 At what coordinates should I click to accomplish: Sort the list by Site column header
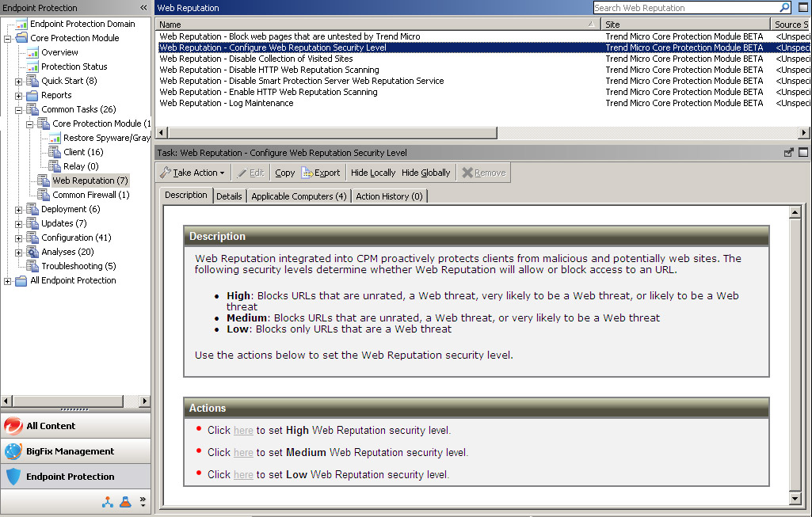point(685,25)
